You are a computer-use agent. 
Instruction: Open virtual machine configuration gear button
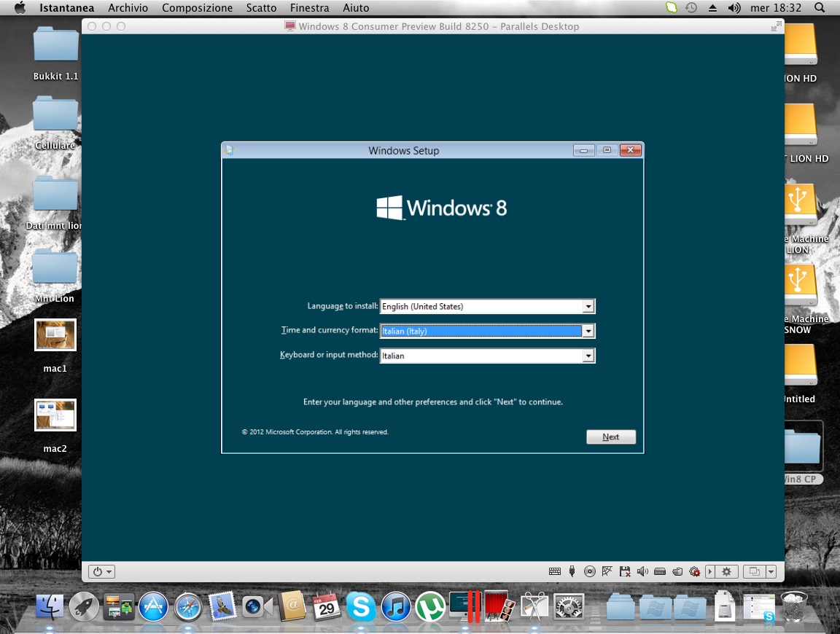pyautogui.click(x=726, y=571)
